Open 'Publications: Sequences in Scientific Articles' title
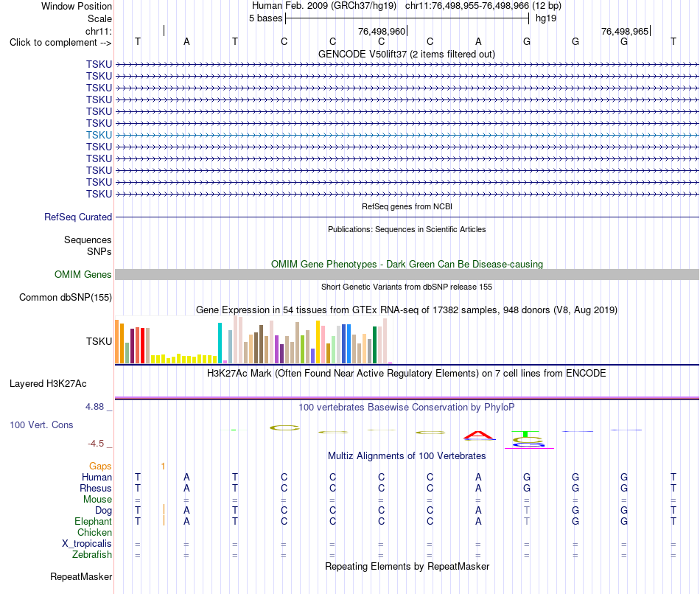700x594 pixels. (x=407, y=229)
